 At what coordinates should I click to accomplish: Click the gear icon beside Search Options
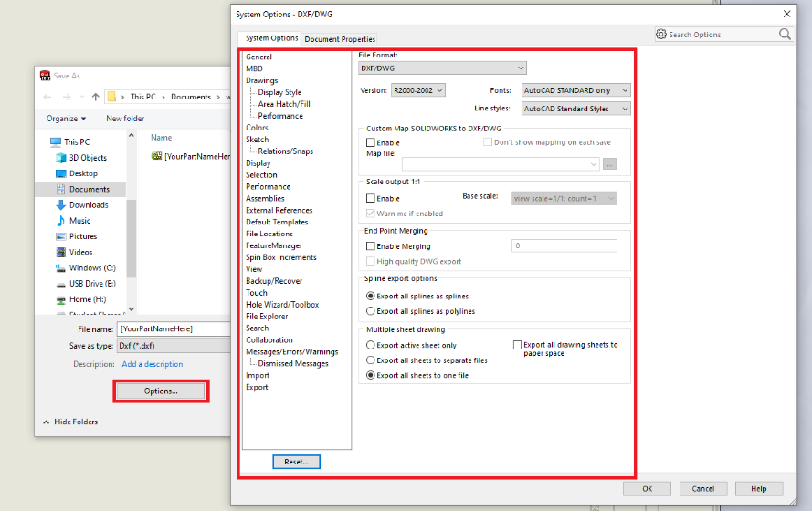pos(660,35)
